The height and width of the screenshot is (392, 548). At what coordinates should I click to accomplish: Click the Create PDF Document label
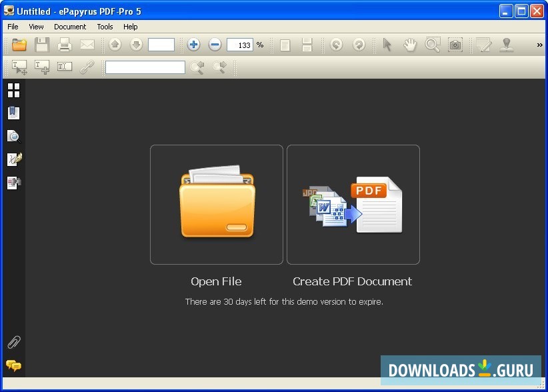tap(352, 281)
